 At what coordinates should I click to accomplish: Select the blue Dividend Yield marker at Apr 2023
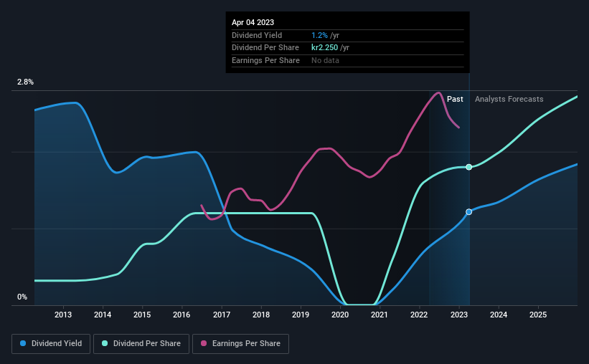pyautogui.click(x=468, y=212)
